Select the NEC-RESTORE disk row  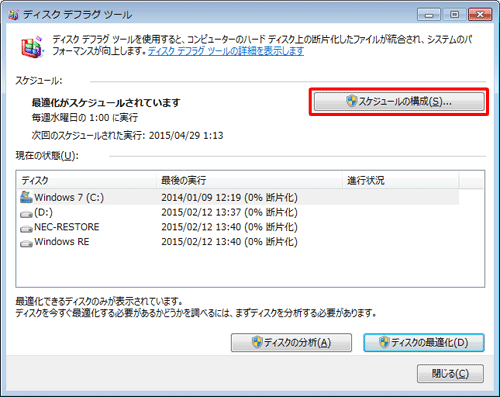(x=238, y=227)
